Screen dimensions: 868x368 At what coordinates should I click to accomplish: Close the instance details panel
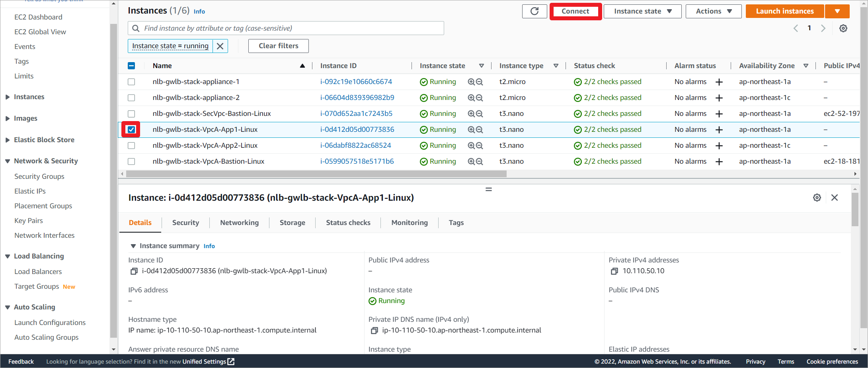tap(835, 198)
